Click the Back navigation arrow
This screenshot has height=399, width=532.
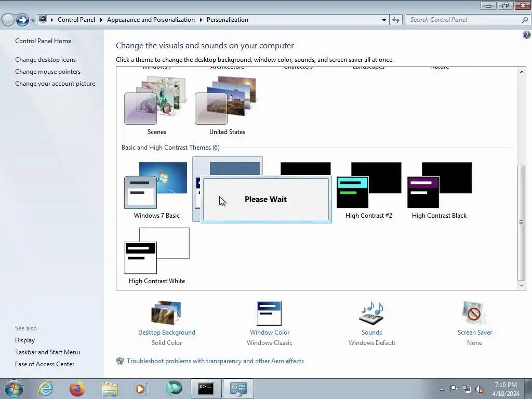pyautogui.click(x=8, y=20)
